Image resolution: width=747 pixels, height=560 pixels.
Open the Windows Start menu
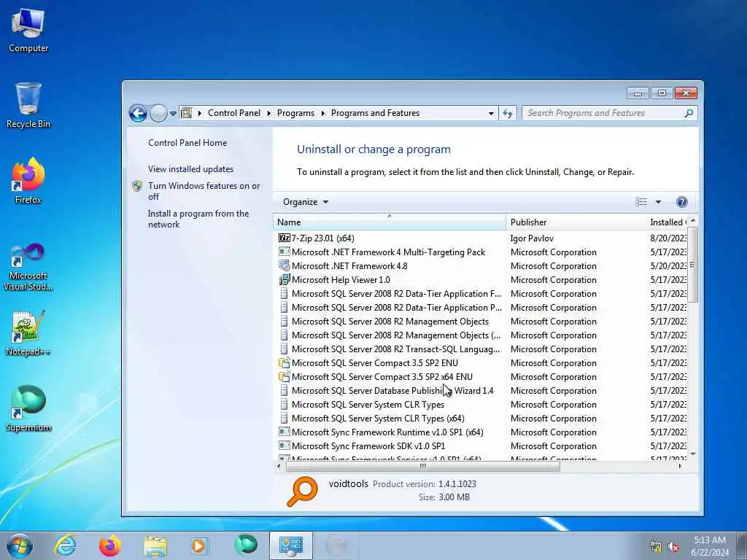click(x=20, y=545)
